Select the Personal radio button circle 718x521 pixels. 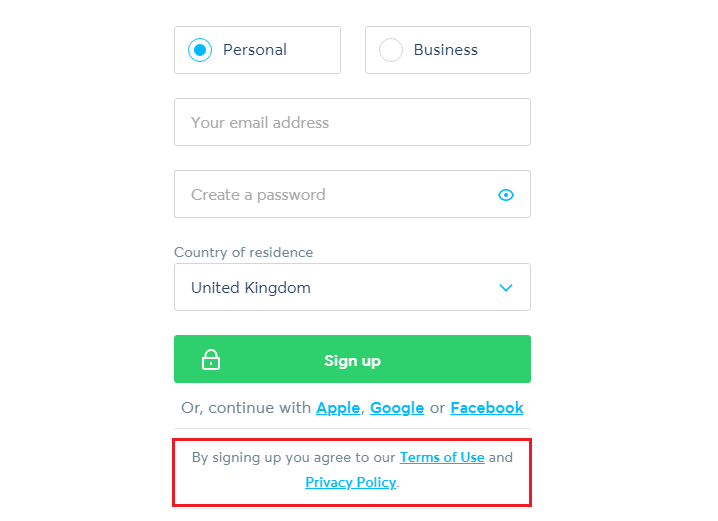200,50
